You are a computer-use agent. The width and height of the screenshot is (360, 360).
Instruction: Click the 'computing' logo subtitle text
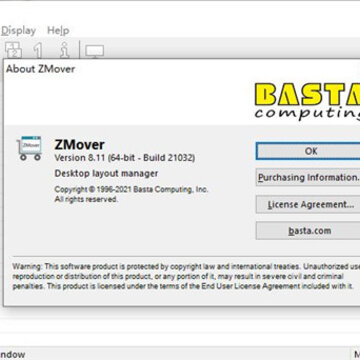click(307, 113)
